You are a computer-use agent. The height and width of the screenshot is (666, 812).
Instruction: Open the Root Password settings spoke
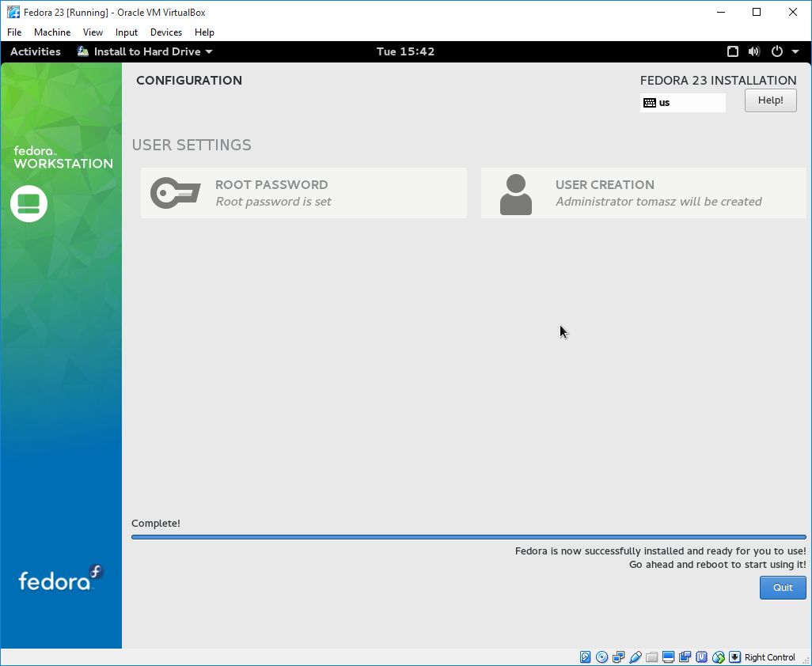point(303,193)
